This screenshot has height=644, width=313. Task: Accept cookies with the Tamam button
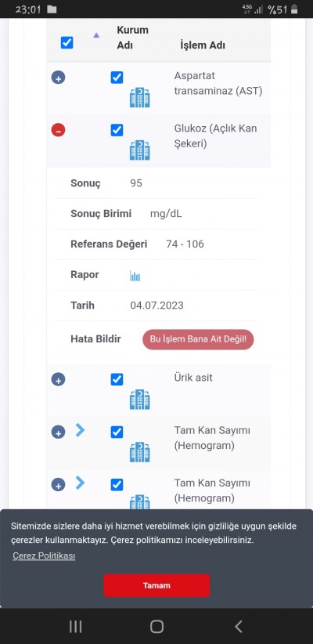[156, 585]
